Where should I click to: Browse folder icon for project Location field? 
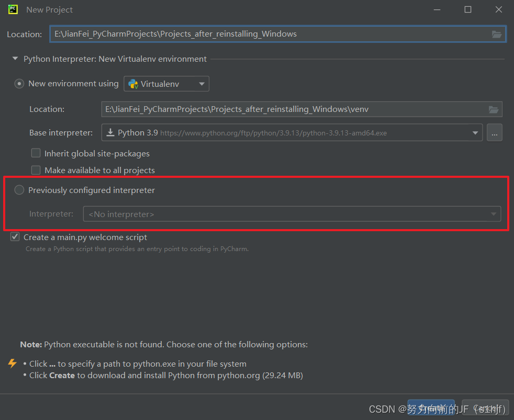pyautogui.click(x=497, y=34)
